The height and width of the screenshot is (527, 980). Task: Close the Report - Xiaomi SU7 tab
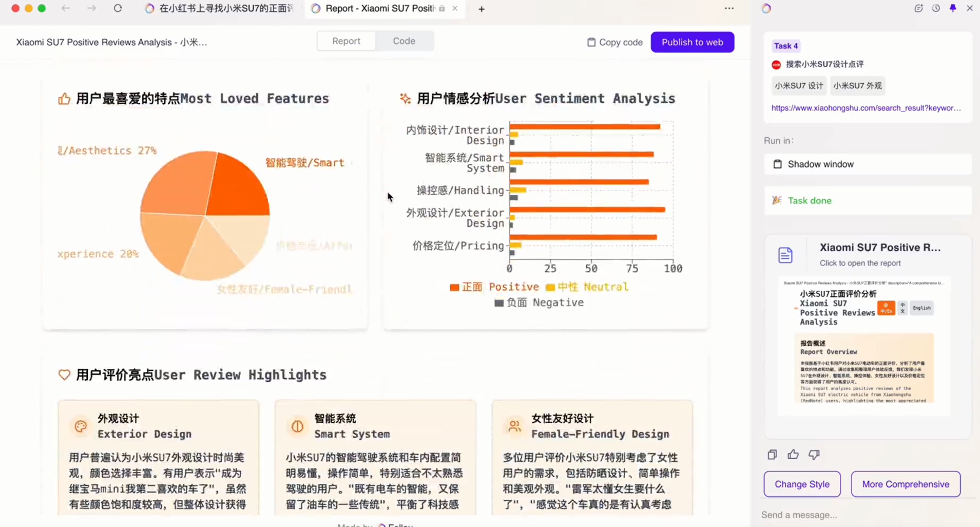(455, 8)
